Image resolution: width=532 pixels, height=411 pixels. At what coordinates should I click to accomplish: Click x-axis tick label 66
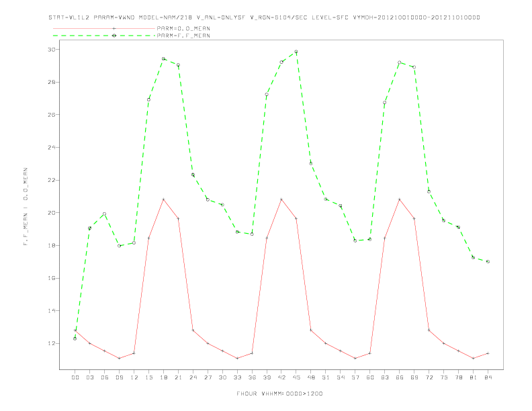(400, 377)
